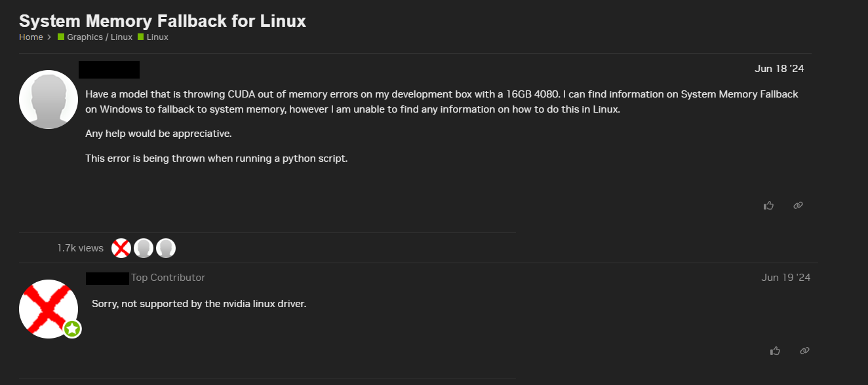868x385 pixels.
Task: Like the 'not supported' reply
Action: pos(775,351)
